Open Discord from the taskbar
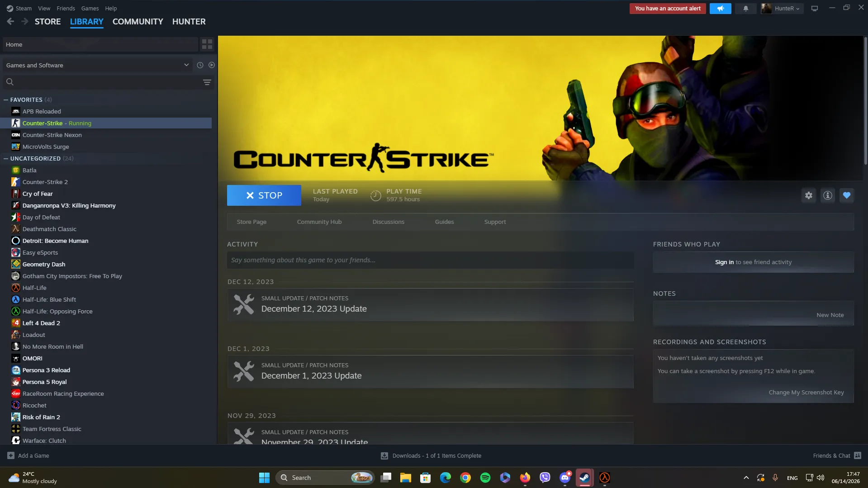The width and height of the screenshot is (868, 488). [565, 478]
